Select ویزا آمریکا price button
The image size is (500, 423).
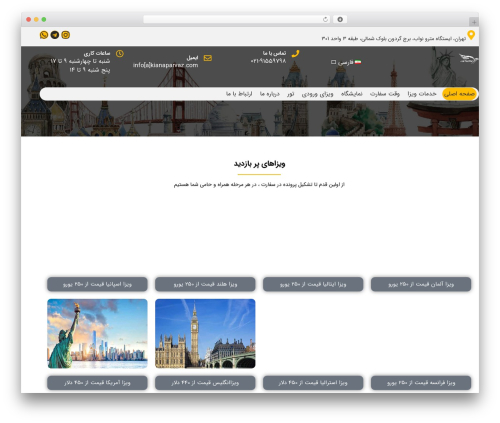(97, 383)
